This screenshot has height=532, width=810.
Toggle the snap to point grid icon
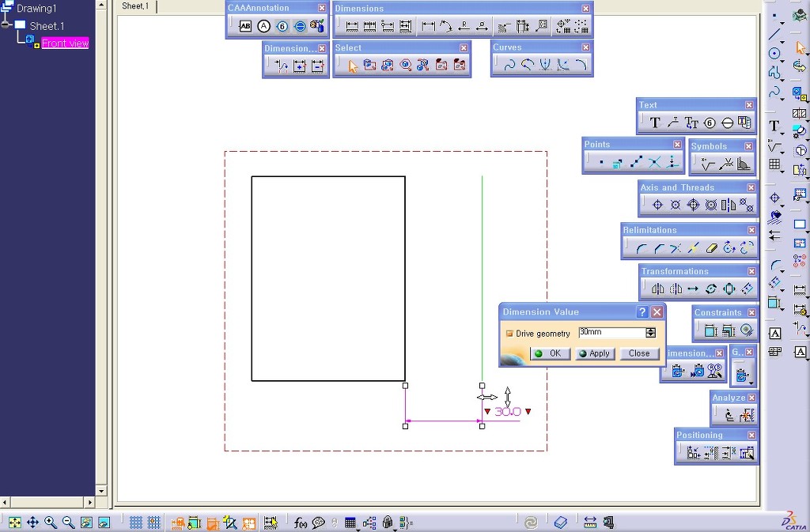click(154, 523)
